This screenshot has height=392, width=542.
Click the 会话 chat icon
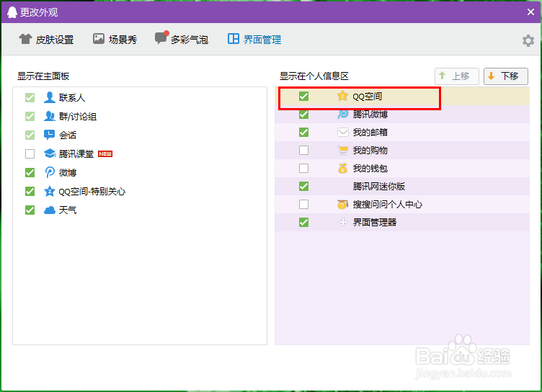(50, 135)
